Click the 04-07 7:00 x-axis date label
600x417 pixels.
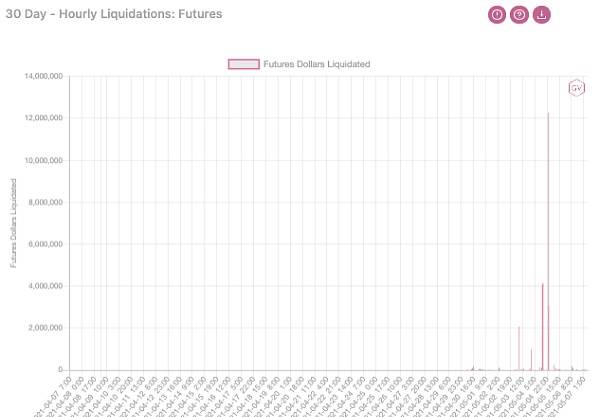coord(52,397)
